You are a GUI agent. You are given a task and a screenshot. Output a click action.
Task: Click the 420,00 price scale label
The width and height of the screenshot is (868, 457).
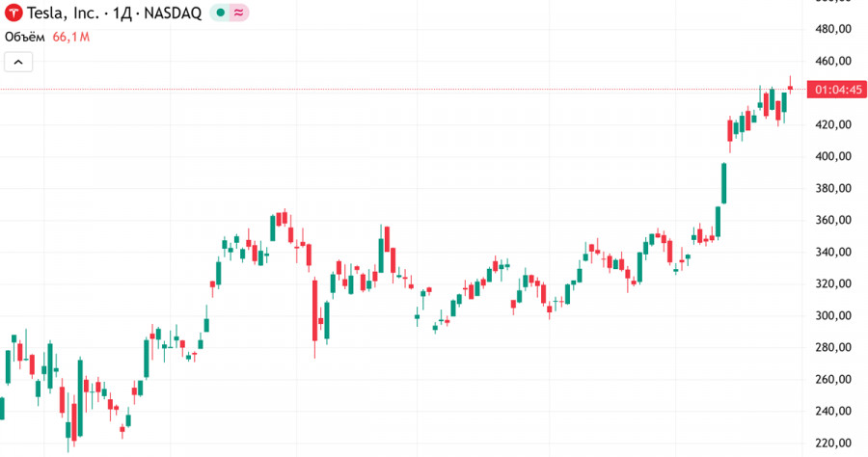(x=832, y=124)
